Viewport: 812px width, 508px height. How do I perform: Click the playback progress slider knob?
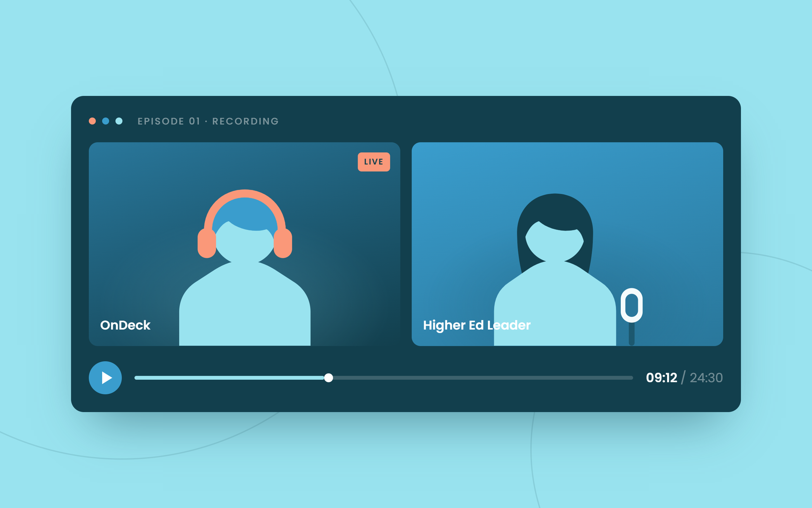[329, 378]
